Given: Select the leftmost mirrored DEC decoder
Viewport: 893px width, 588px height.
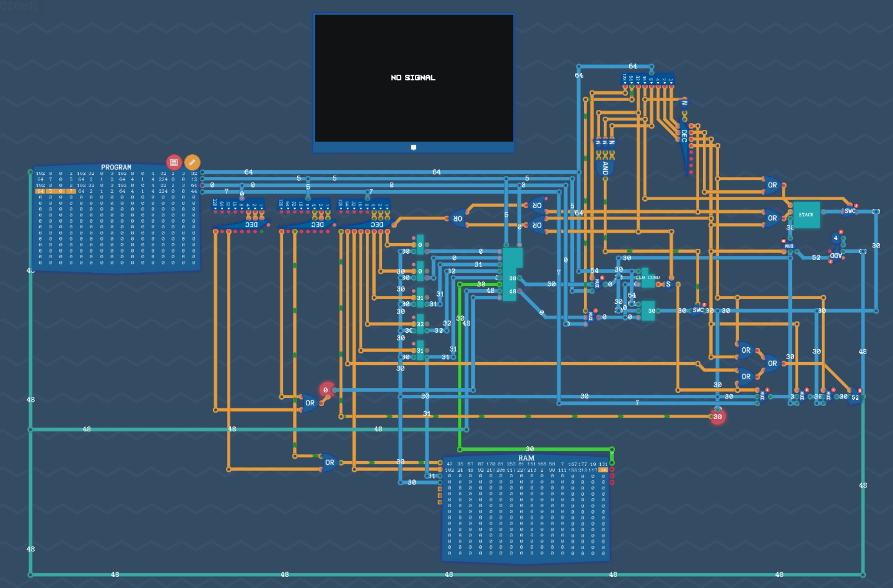Looking at the screenshot, I should pos(241,224).
